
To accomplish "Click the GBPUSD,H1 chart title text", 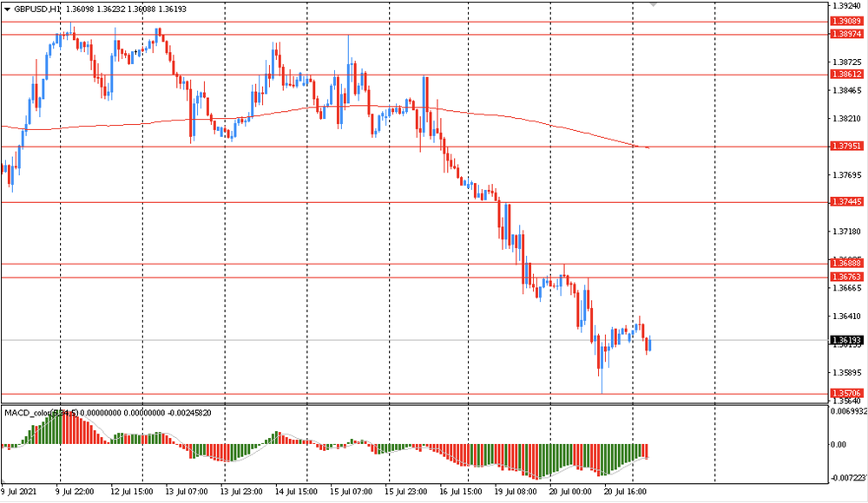I will (37, 10).
